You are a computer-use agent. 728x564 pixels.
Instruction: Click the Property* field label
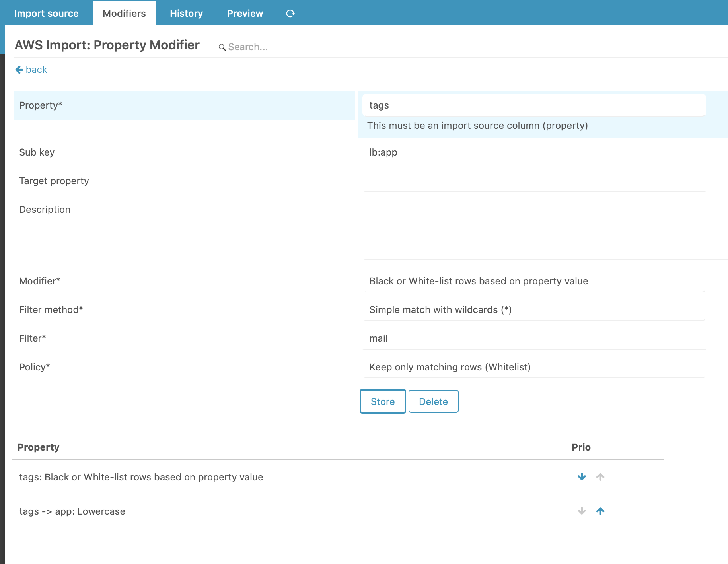41,105
